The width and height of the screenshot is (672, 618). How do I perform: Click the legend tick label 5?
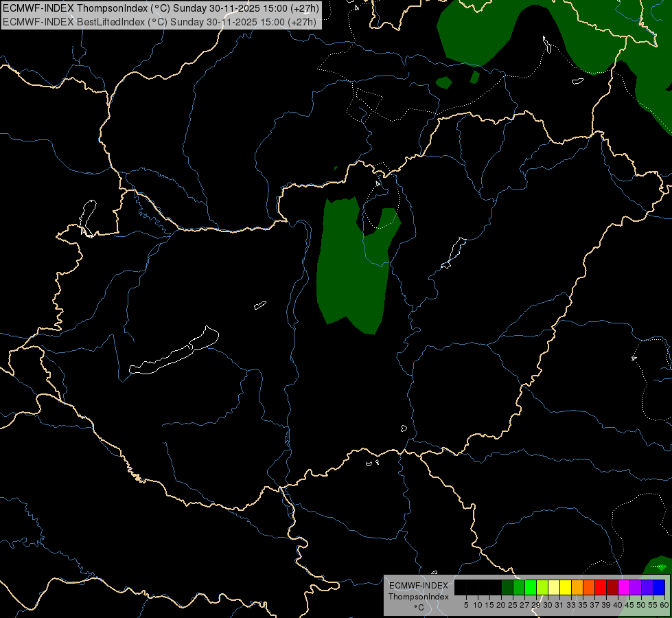(466, 605)
